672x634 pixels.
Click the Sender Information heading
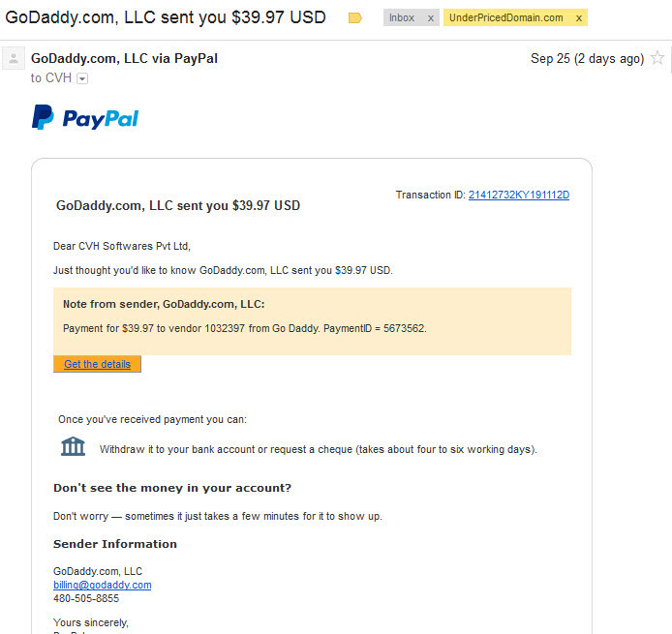tap(115, 544)
